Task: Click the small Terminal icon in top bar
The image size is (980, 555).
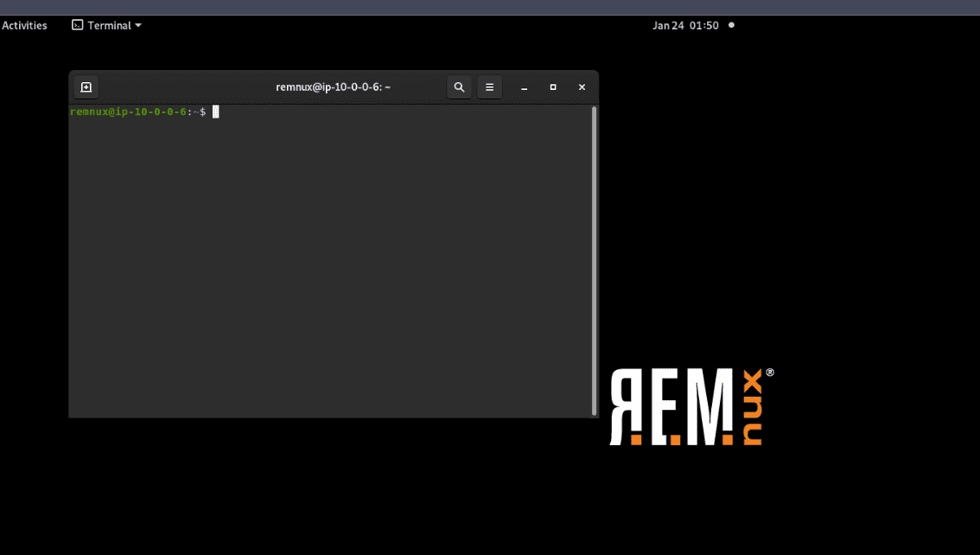Action: coord(77,25)
